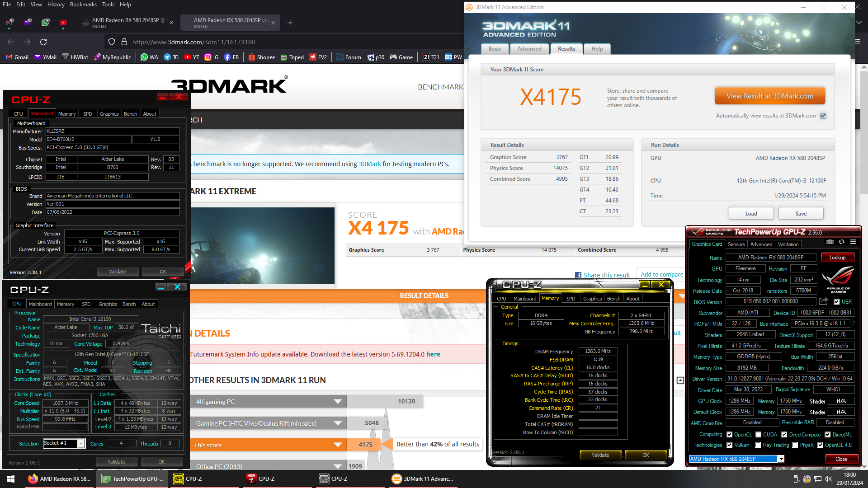Image resolution: width=868 pixels, height=488 pixels.
Task: Toggle the OpenCL checkbox
Action: point(729,435)
